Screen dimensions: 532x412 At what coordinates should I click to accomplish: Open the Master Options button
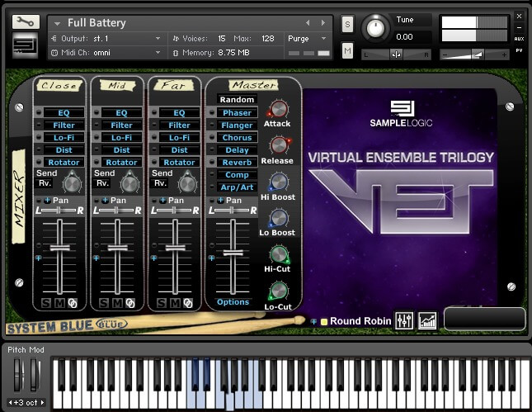point(233,302)
